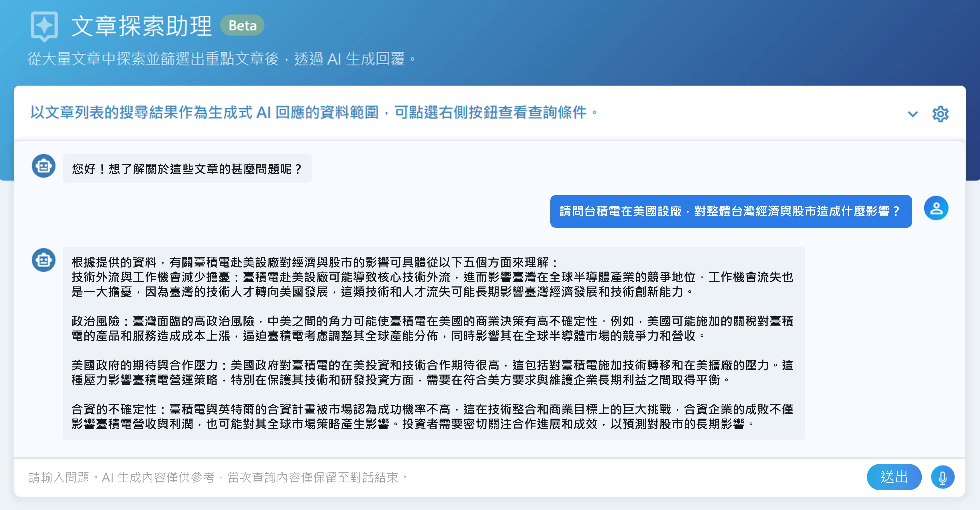This screenshot has width=980, height=510.
Task: Click the bot avatar beside the long answer
Action: coord(44,260)
